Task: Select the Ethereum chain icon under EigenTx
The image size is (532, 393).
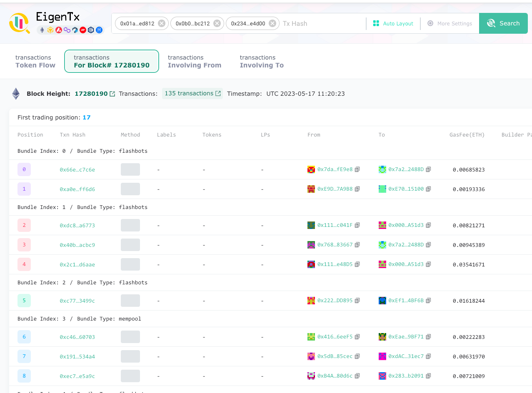Action: (42, 30)
